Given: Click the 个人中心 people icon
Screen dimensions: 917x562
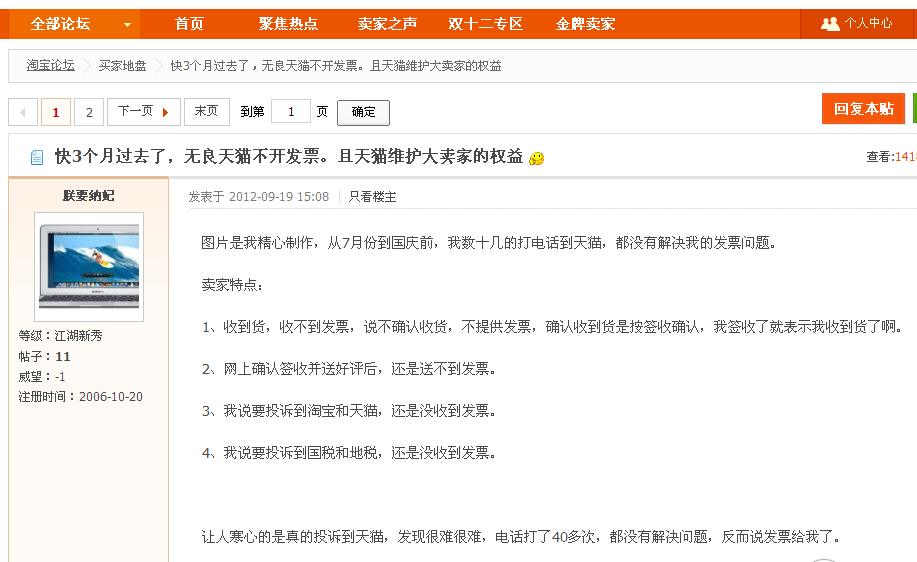Looking at the screenshot, I should [830, 24].
